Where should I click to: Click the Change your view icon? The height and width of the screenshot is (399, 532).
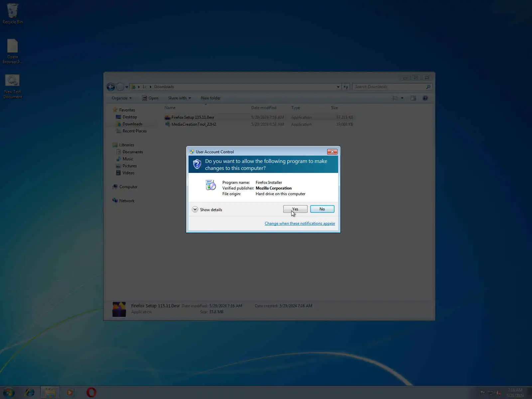[395, 98]
